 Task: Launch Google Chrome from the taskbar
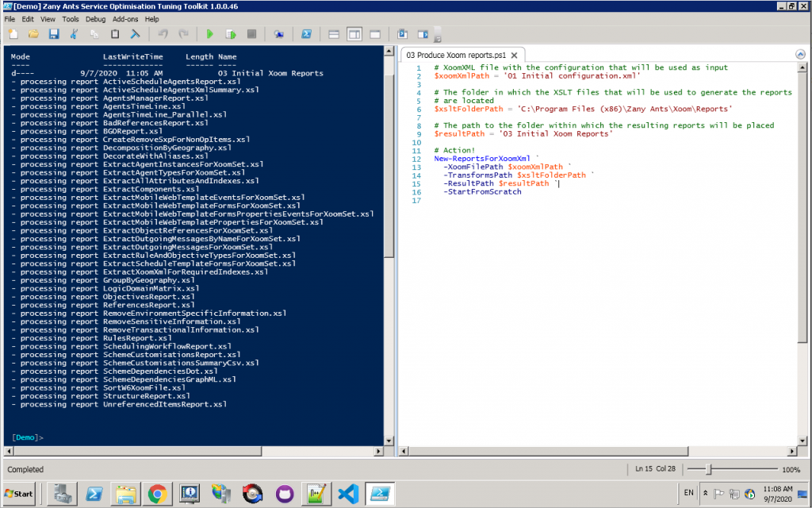(158, 494)
